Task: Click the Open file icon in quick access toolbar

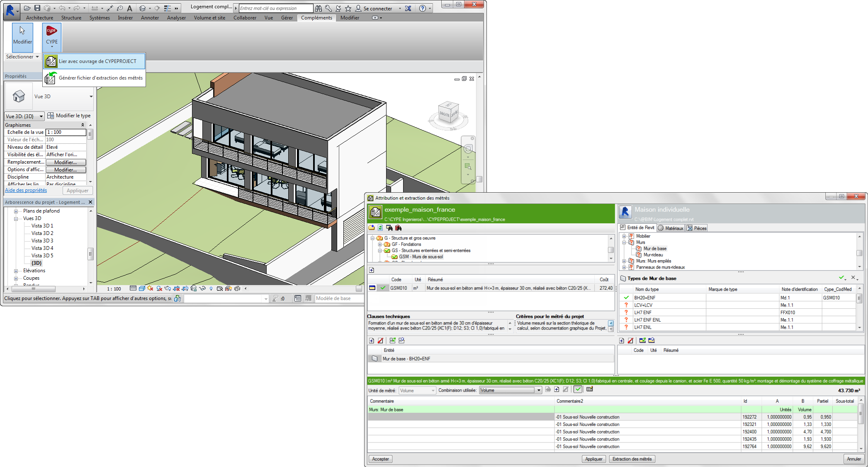Action: pos(27,8)
